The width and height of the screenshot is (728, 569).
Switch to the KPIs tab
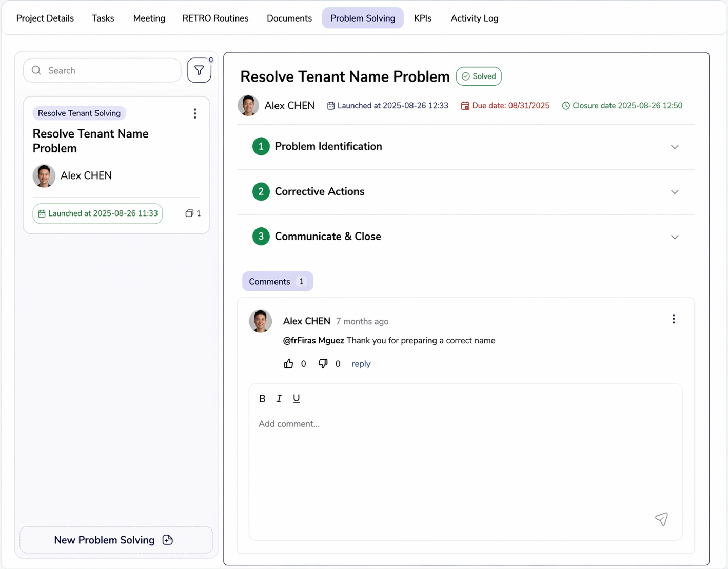(x=422, y=18)
